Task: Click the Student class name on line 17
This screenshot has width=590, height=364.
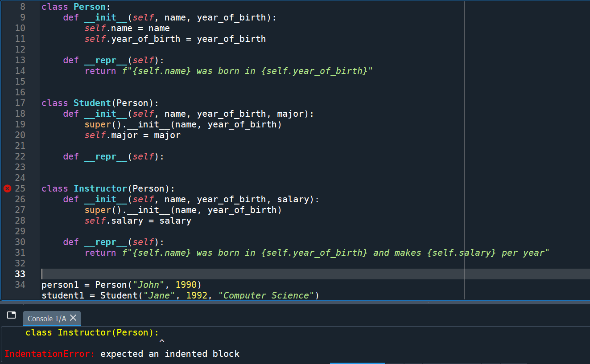Action: (92, 102)
